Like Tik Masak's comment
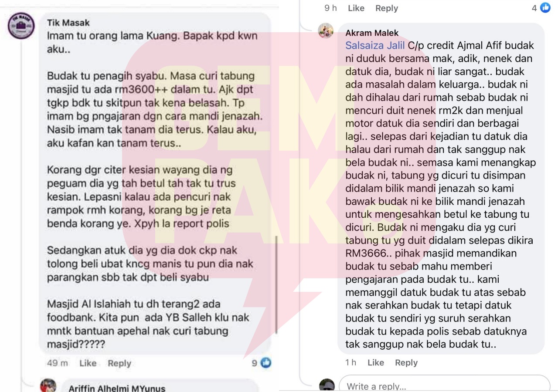This screenshot has width=558, height=392. tap(88, 363)
